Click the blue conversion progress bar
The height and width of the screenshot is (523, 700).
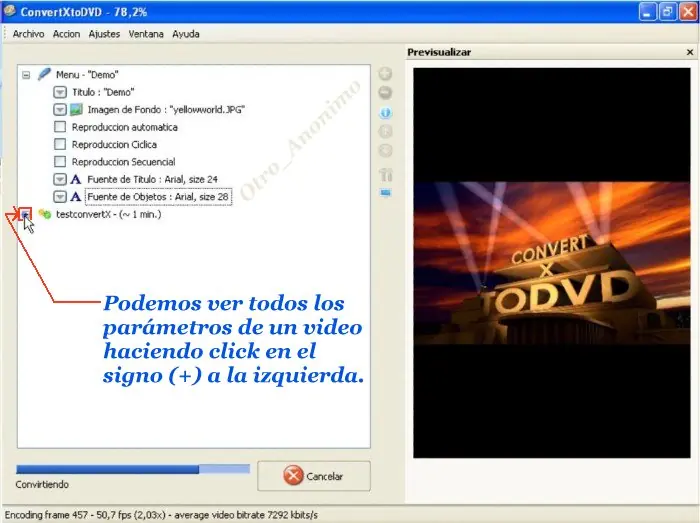[x=133, y=469]
